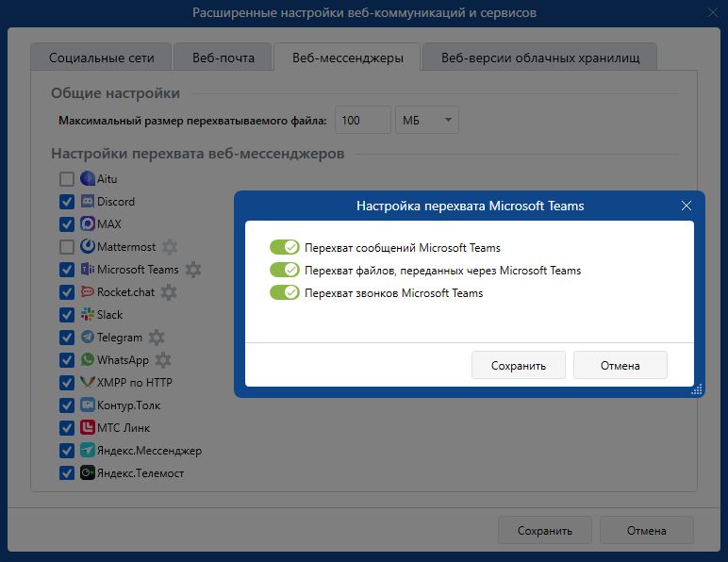This screenshot has height=562, width=728.
Task: Click Сохранить in main settings window
Action: (545, 531)
